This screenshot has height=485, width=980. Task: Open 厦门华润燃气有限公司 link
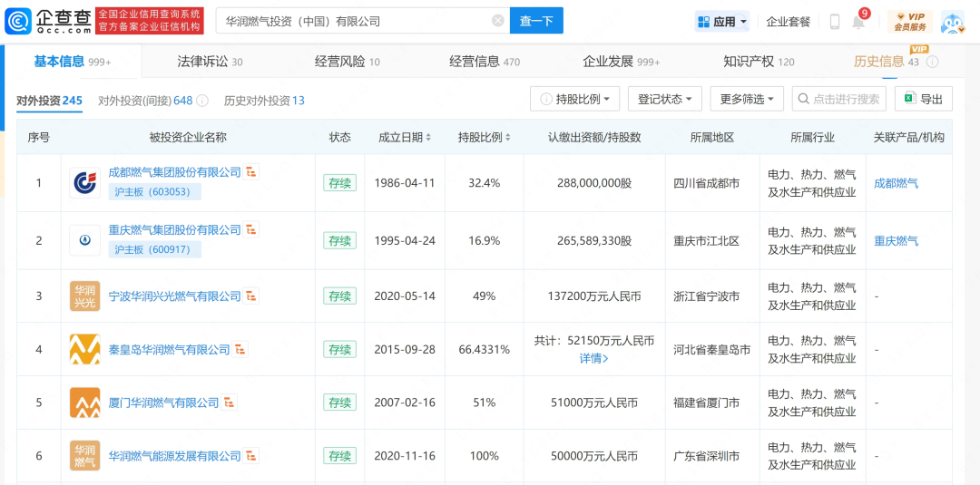(163, 403)
